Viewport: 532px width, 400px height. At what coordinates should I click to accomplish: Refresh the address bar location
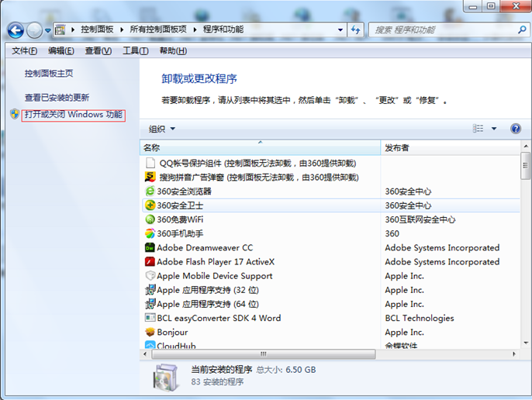coord(355,30)
